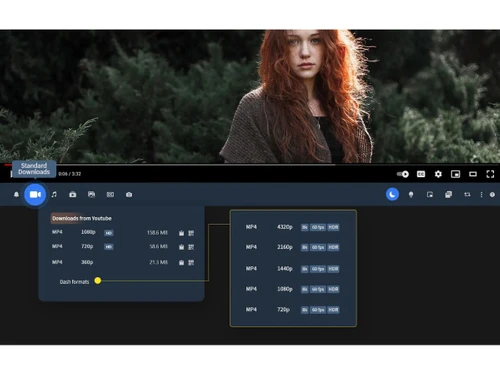Expand Dash formats using the yellow dot

pos(98,281)
